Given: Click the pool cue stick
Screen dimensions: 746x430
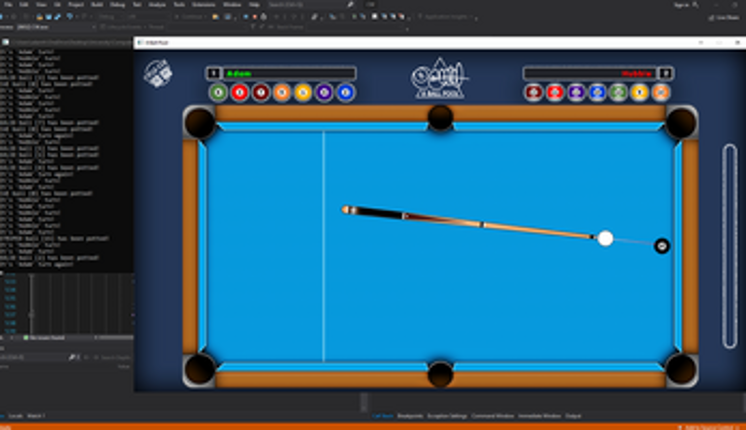Looking at the screenshot, I should click(x=469, y=223).
